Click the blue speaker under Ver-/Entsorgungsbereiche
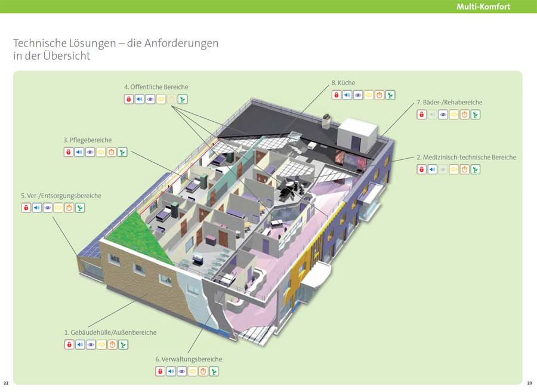This screenshot has height=392, width=537. pyautogui.click(x=36, y=208)
